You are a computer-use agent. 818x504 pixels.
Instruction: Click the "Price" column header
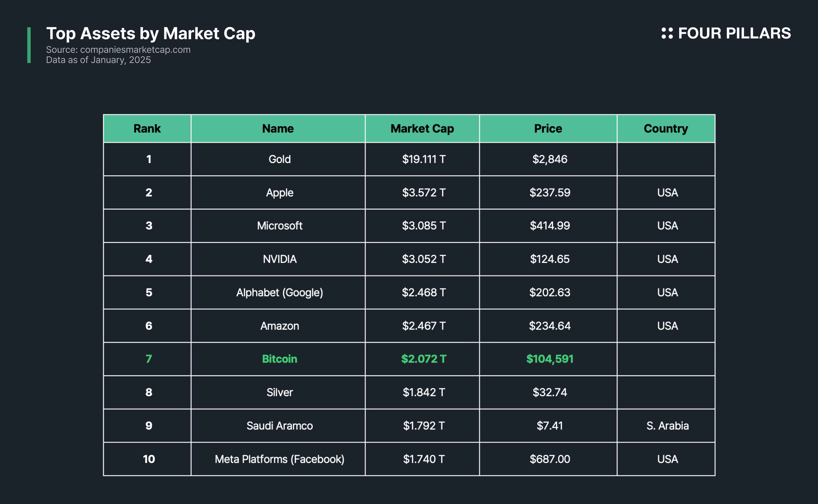pos(548,129)
